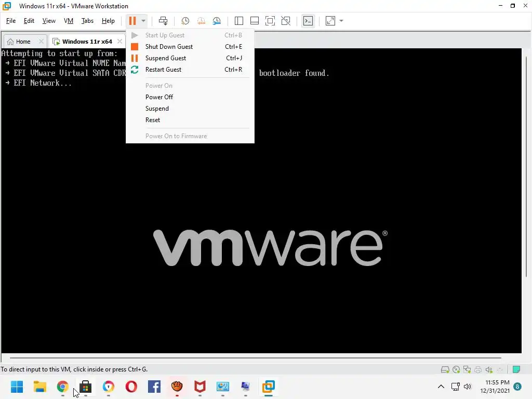
Task: Click the network adapter status icon
Action: 467,369
